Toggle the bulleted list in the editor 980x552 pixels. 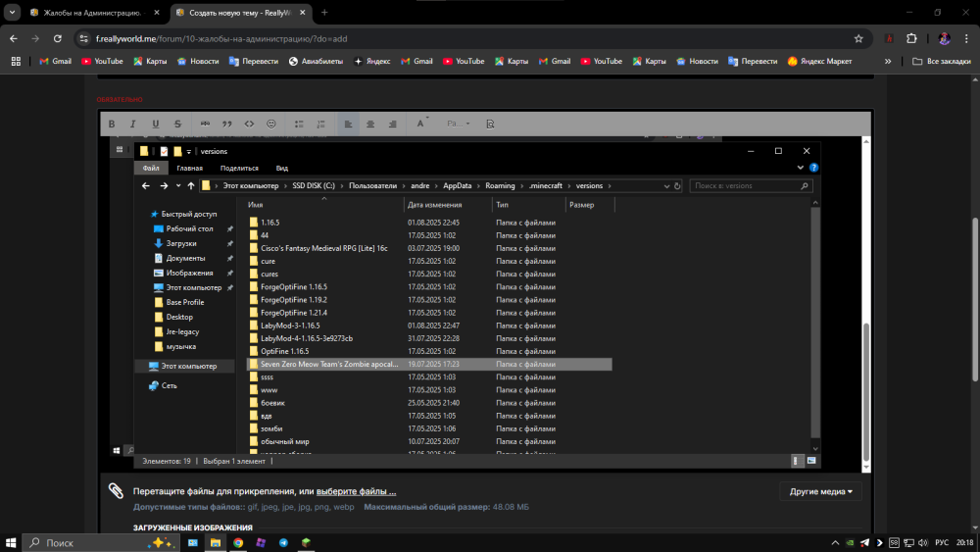click(299, 124)
